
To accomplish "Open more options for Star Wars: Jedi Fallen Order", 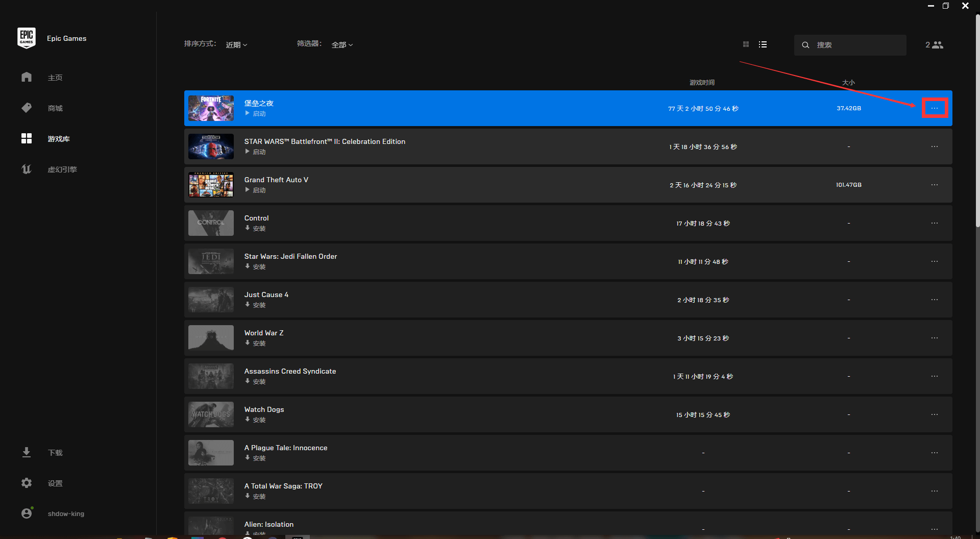I will pyautogui.click(x=935, y=261).
